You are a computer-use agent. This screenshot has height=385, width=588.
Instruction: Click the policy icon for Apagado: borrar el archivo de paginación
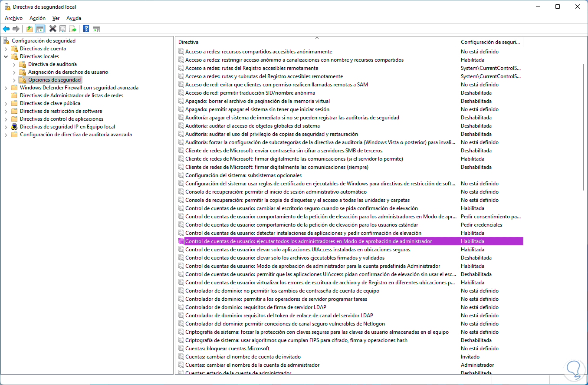181,101
